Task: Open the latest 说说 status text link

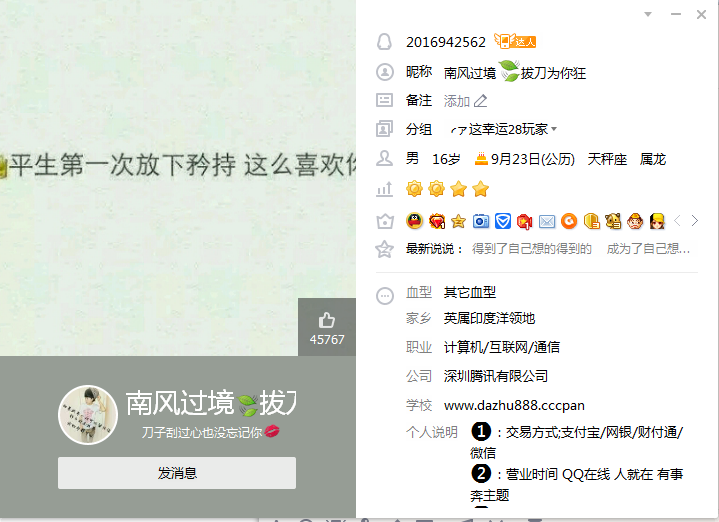Action: [581, 249]
